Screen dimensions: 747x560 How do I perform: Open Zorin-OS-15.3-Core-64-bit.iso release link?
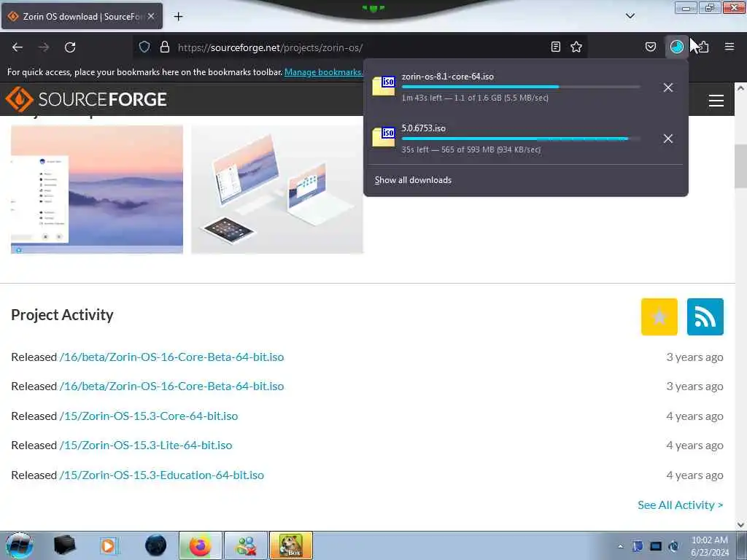tap(149, 416)
